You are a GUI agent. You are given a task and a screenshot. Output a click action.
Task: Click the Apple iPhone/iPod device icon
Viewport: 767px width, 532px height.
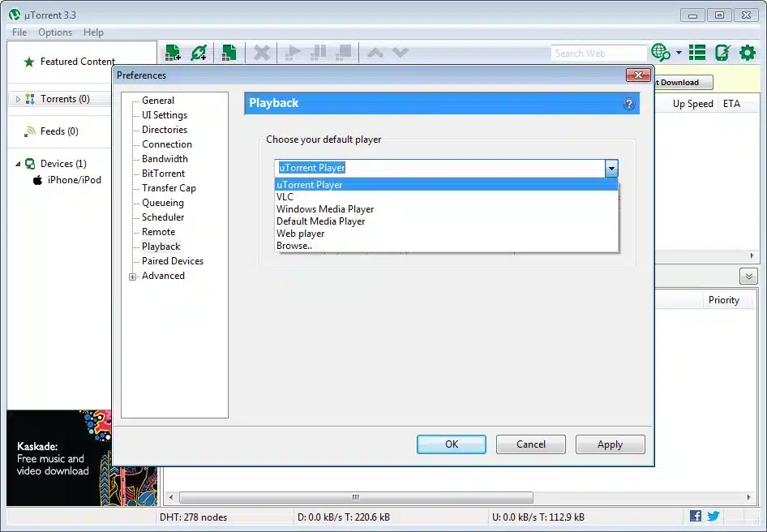click(x=37, y=180)
